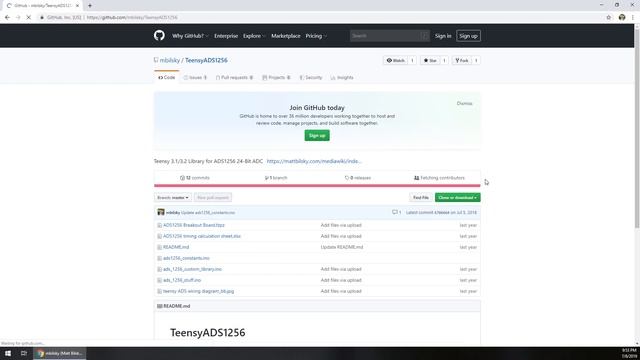Expand the Explore menu
This screenshot has height=360, width=640.
point(254,36)
